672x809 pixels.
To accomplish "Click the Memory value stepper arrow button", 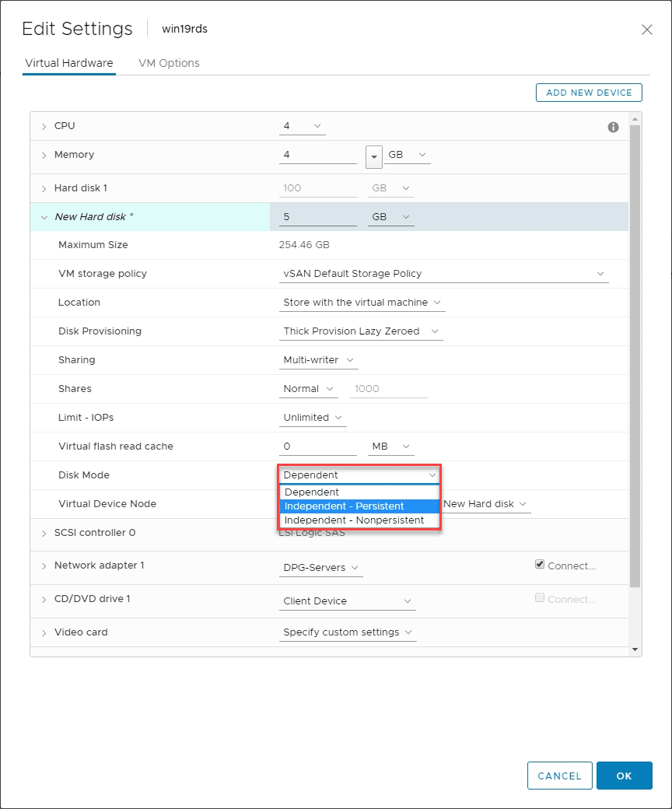I will (x=374, y=156).
